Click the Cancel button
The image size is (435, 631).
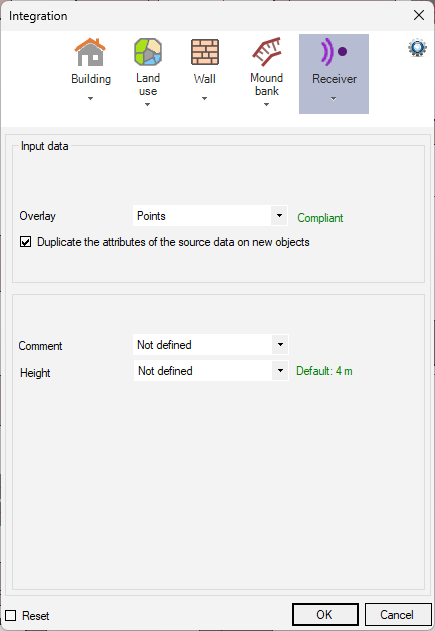[x=398, y=615]
